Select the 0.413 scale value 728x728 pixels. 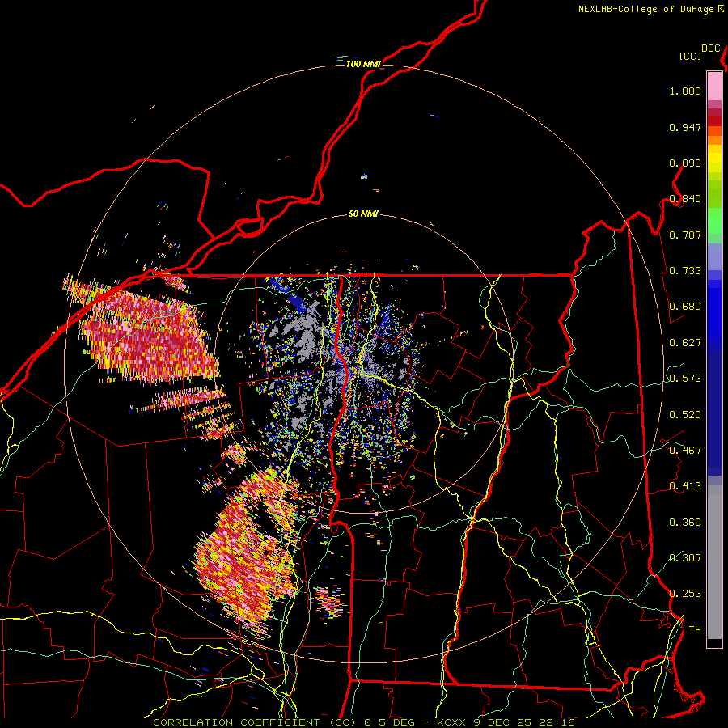tap(685, 486)
